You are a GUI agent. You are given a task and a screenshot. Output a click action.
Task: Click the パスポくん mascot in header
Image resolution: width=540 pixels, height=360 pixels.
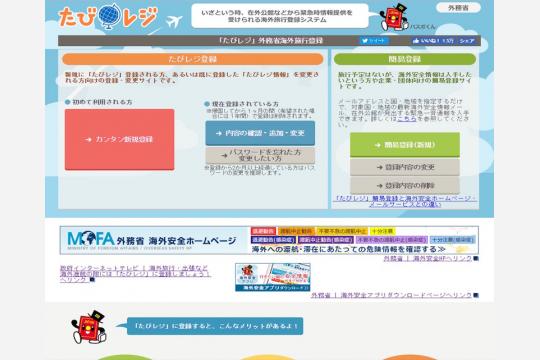pos(394,17)
